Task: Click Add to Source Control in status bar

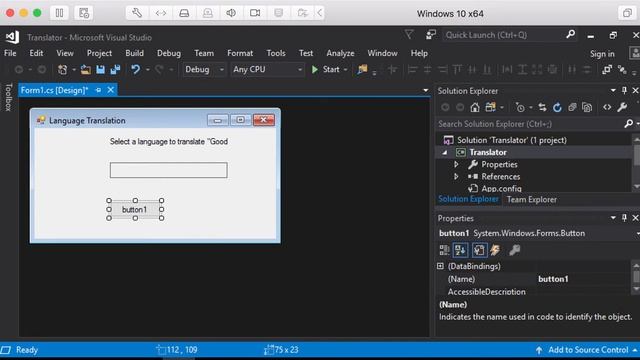Action: [x=588, y=350]
